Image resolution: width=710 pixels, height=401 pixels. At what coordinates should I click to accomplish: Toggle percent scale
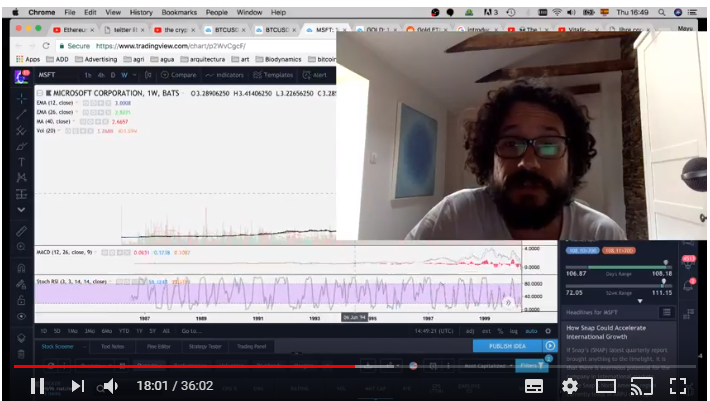pos(500,331)
